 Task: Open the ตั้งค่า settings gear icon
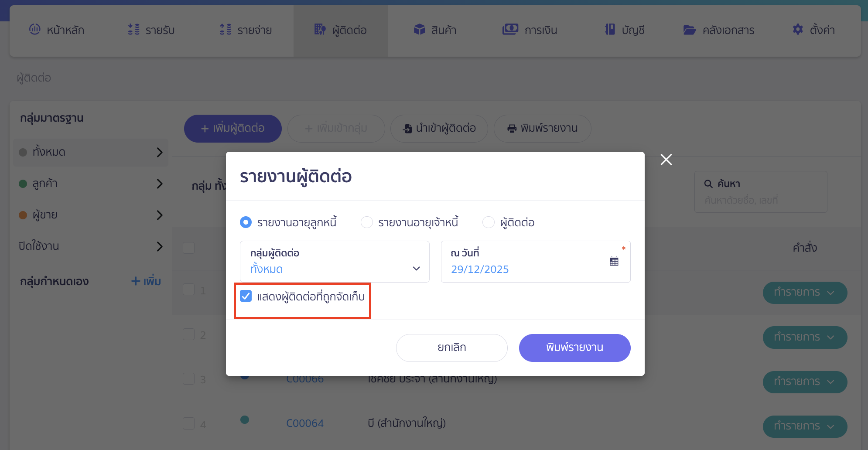[798, 30]
